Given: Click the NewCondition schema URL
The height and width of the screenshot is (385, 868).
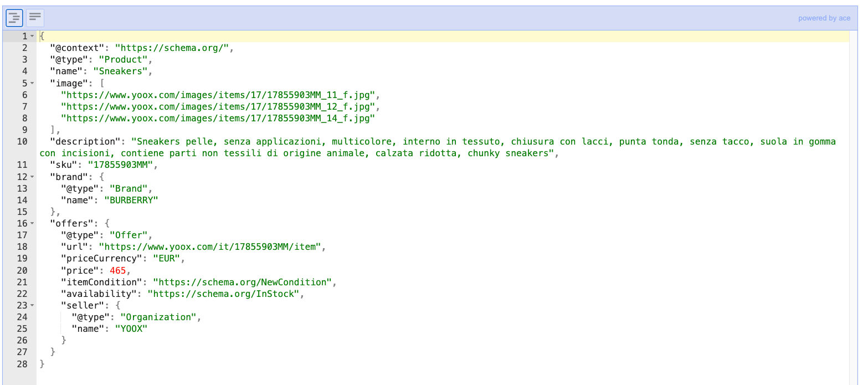Looking at the screenshot, I should (242, 282).
